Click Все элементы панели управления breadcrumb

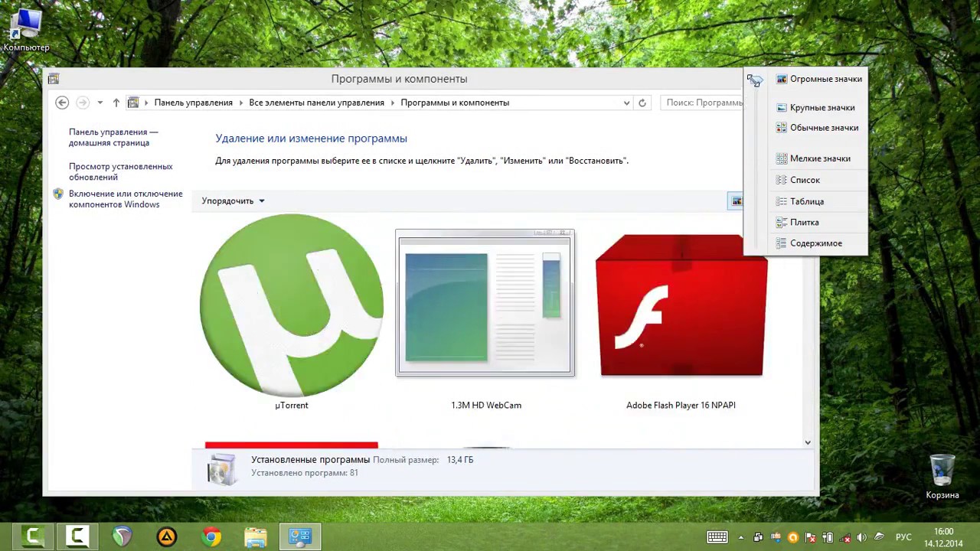tap(316, 103)
